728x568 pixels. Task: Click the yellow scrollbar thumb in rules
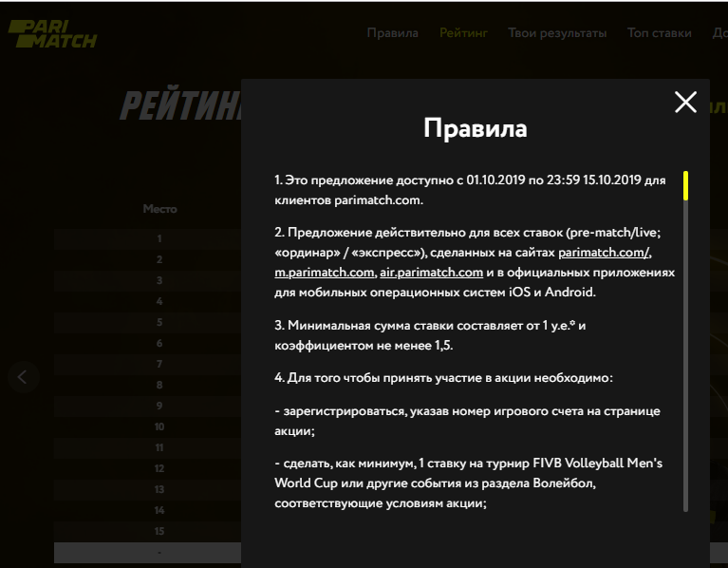(x=685, y=186)
